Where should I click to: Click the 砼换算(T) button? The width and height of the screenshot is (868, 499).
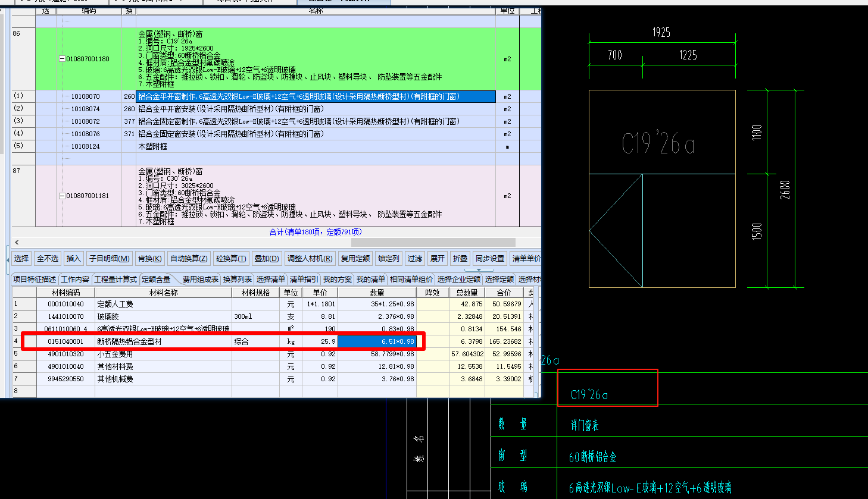click(230, 258)
